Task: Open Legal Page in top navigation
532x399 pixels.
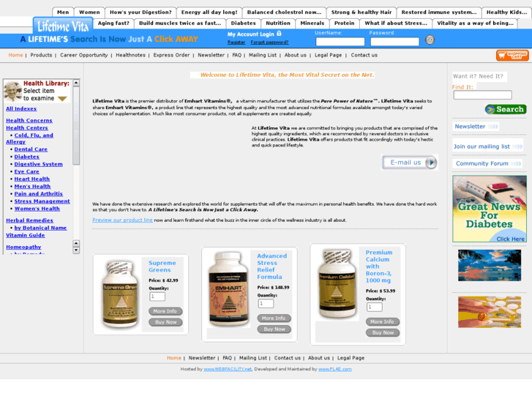Action: [x=328, y=55]
